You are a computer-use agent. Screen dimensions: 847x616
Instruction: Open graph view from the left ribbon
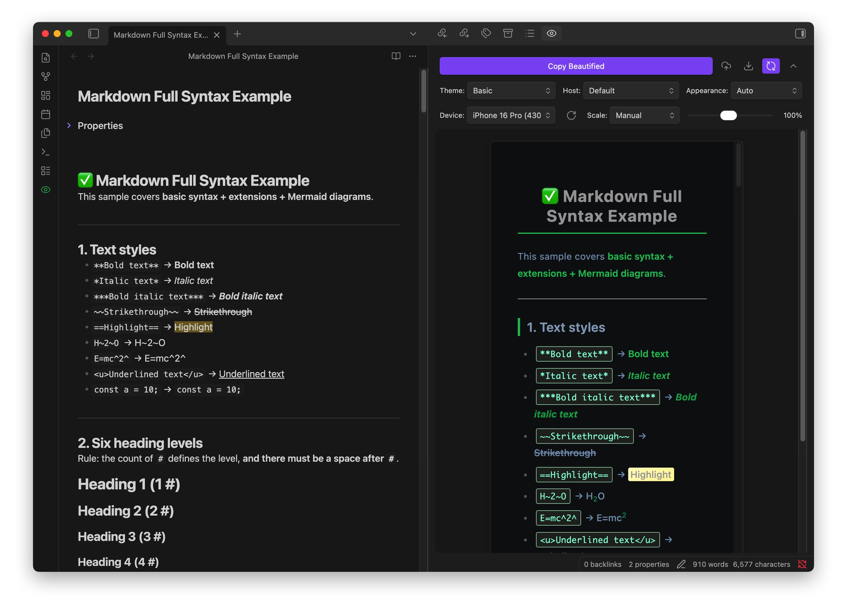click(46, 77)
